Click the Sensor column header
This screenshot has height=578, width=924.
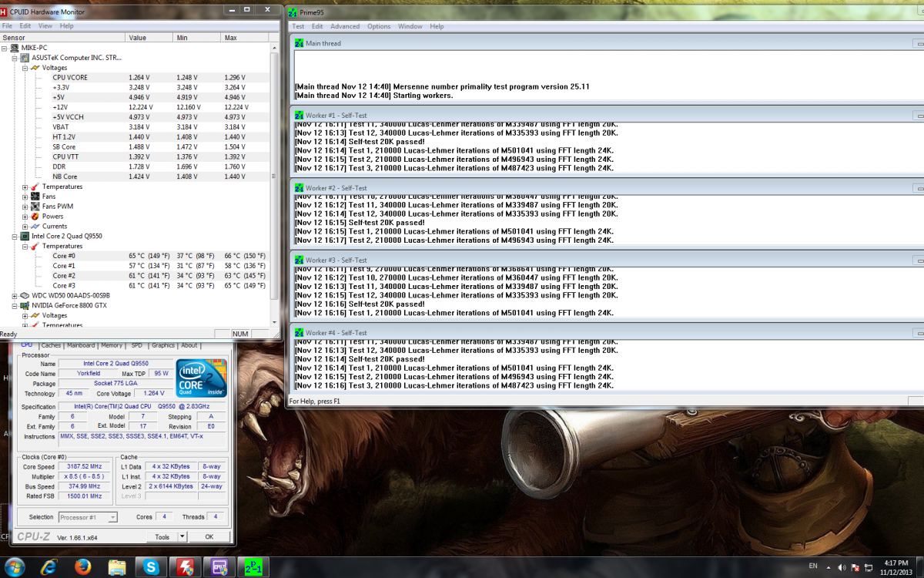pos(62,37)
